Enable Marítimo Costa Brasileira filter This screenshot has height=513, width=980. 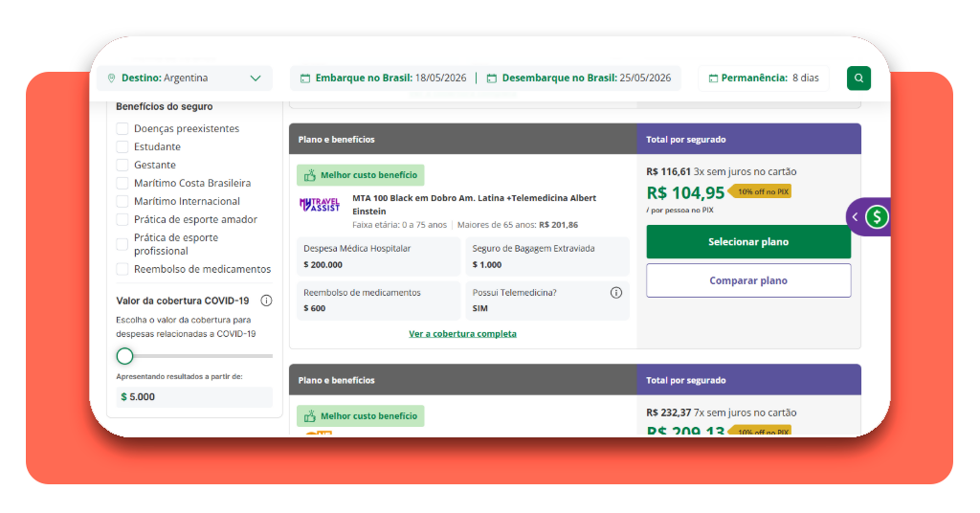point(122,183)
